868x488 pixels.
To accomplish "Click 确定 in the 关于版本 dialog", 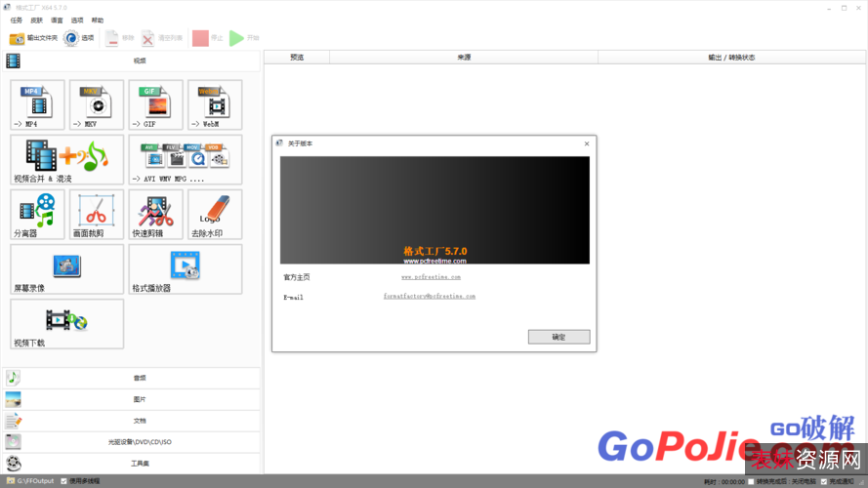I will click(x=558, y=337).
